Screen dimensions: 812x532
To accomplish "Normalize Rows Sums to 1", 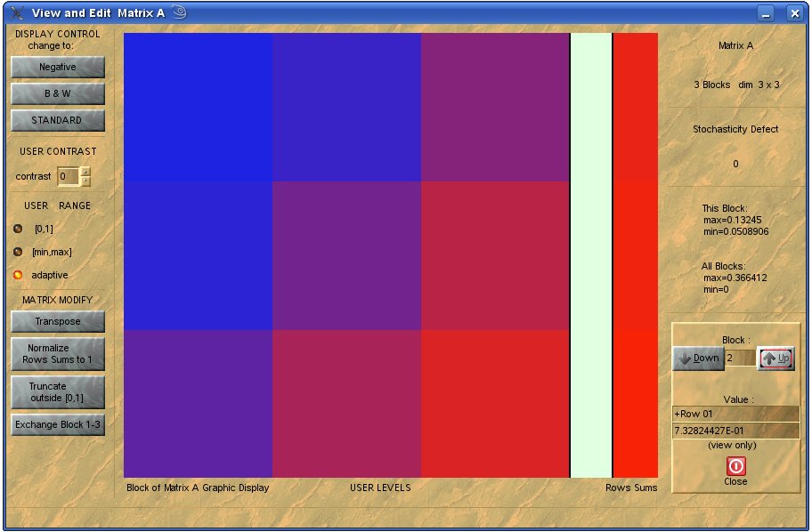I will (x=58, y=354).
